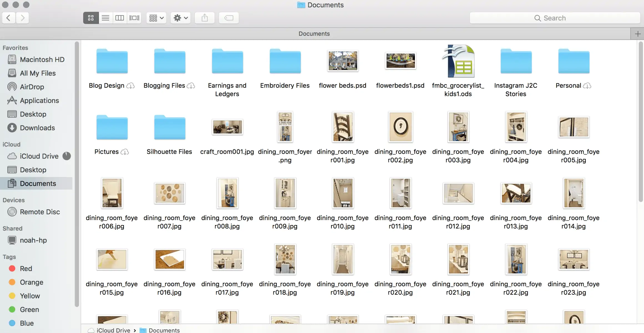Select dining_room_foyer013.jpg thumbnail

[516, 193]
